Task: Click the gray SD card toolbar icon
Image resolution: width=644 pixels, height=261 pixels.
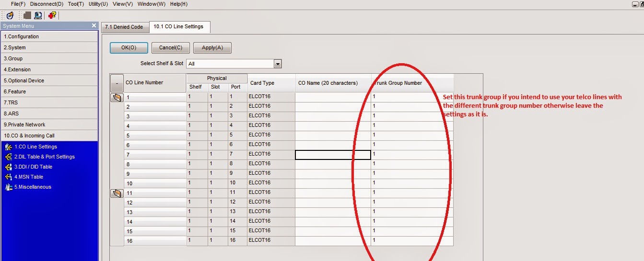Action: 27,15
